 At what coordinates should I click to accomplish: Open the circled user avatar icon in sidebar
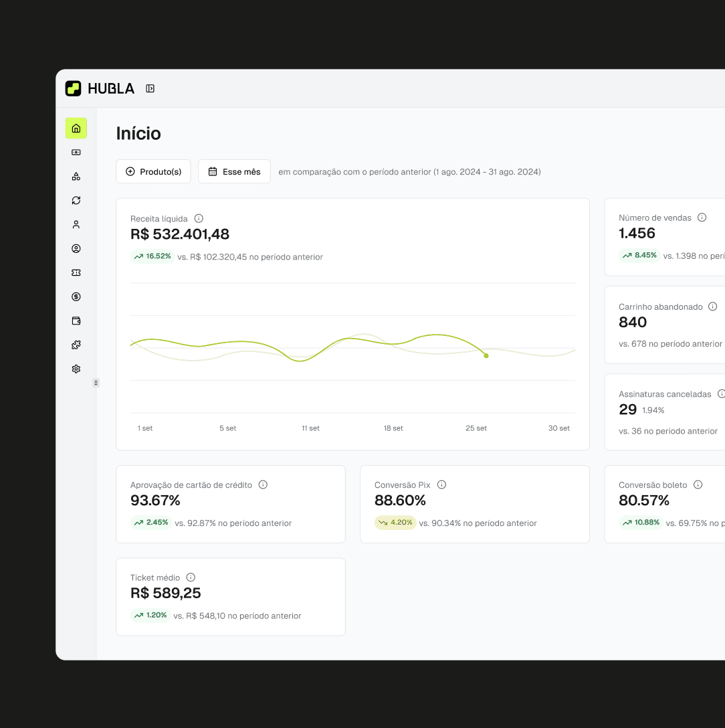coord(76,249)
